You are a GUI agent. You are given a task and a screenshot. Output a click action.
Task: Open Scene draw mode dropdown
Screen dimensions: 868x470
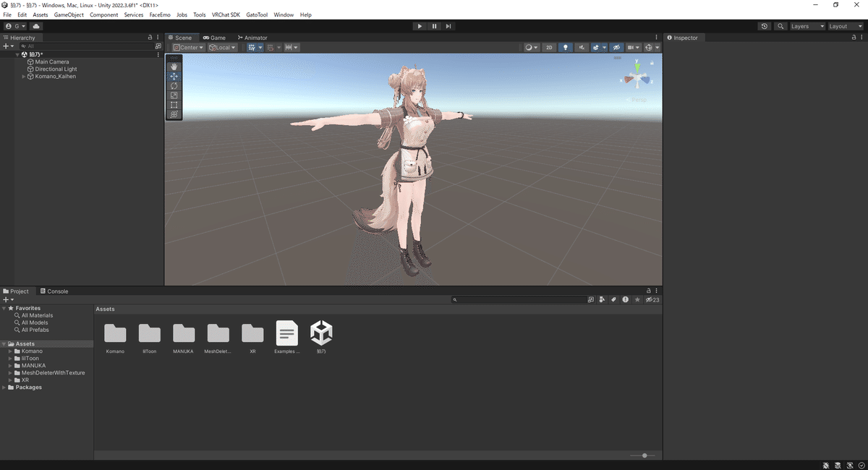(532, 48)
